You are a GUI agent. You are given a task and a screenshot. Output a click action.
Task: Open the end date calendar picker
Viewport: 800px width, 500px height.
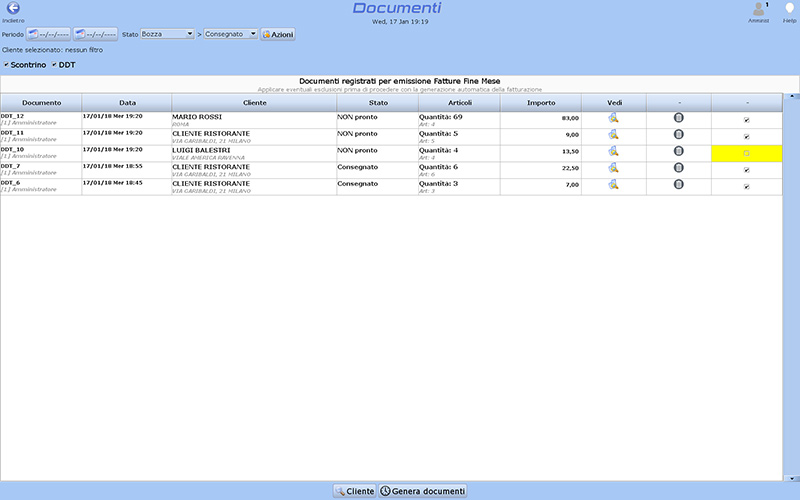click(95, 34)
